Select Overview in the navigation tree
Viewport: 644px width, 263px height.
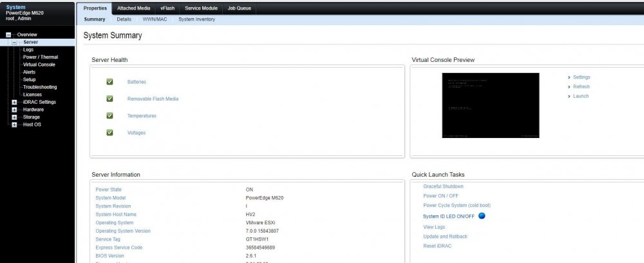click(26, 35)
